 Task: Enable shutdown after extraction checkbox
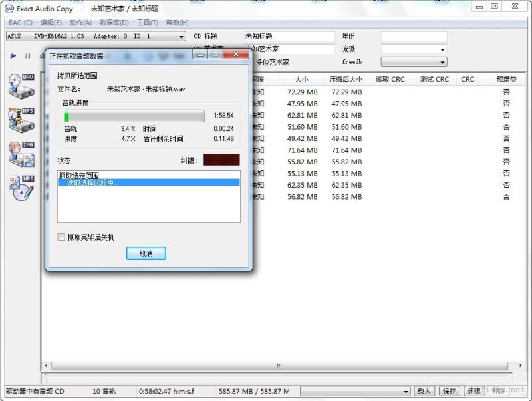click(x=61, y=237)
